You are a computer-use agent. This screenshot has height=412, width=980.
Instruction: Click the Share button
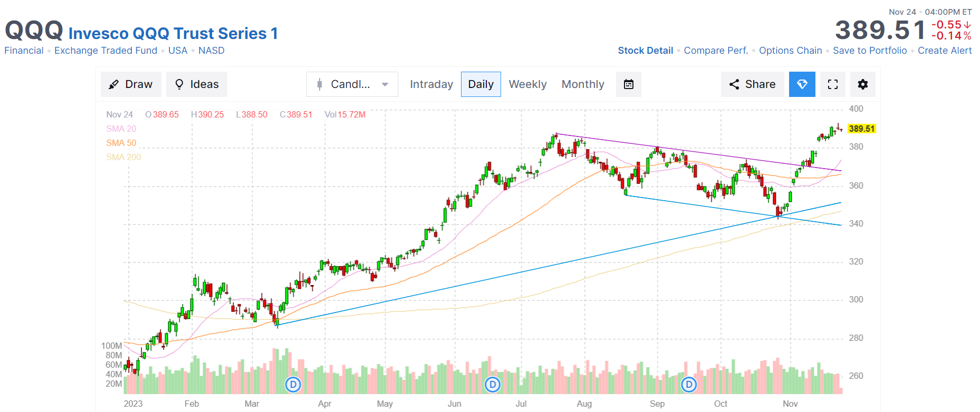(753, 84)
